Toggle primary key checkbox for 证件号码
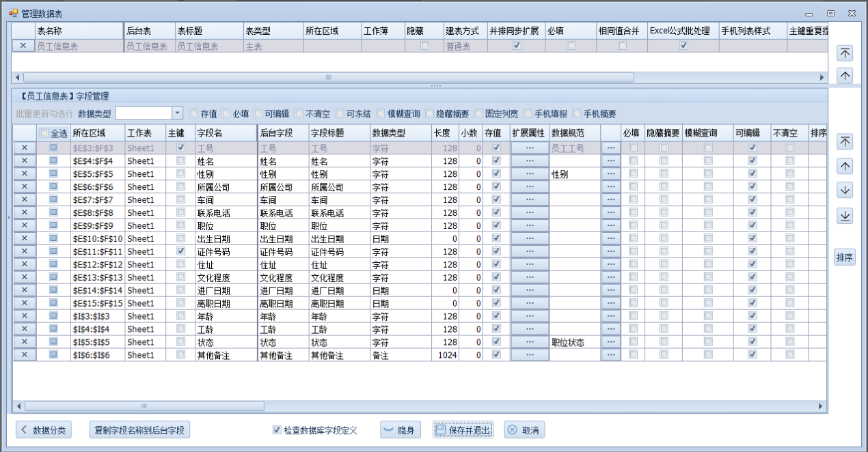 [180, 251]
